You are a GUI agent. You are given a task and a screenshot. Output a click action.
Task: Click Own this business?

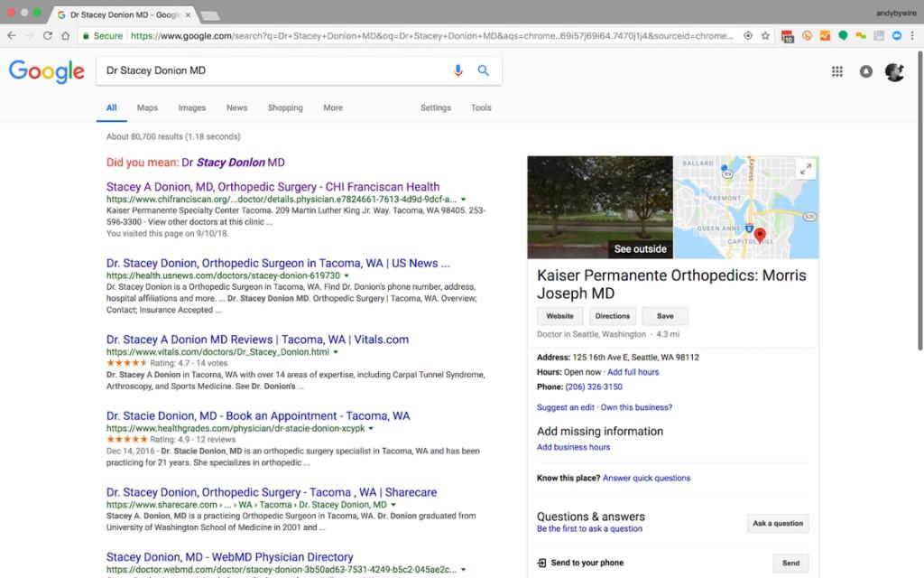click(x=636, y=407)
